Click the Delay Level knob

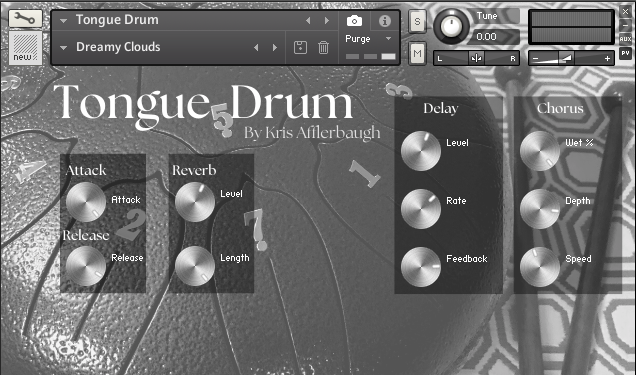point(421,151)
